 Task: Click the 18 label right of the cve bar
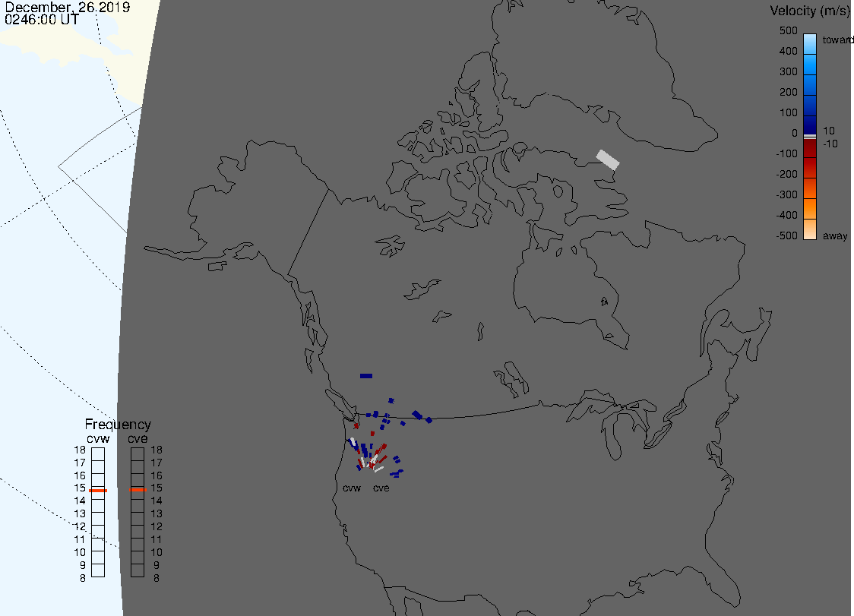(x=157, y=450)
